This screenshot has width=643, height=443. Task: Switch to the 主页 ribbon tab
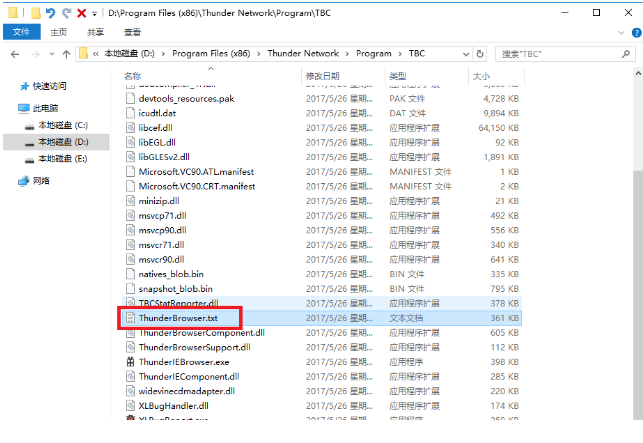(x=58, y=32)
